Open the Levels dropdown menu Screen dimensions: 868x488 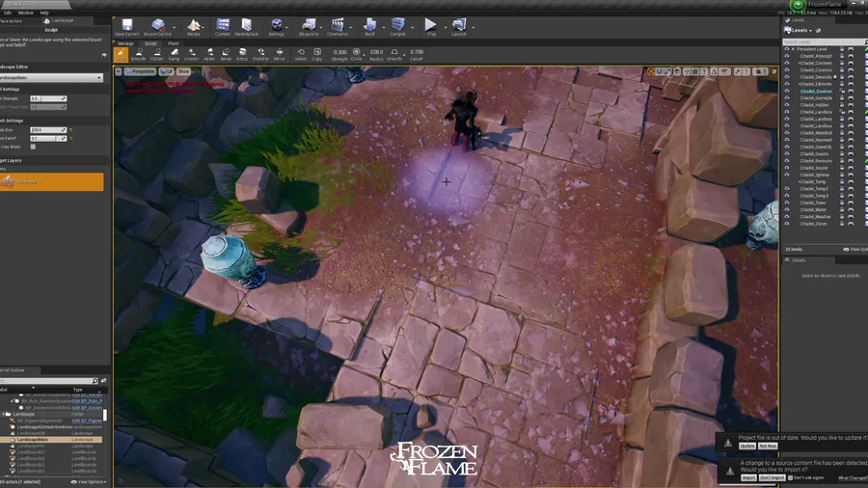[x=799, y=31]
